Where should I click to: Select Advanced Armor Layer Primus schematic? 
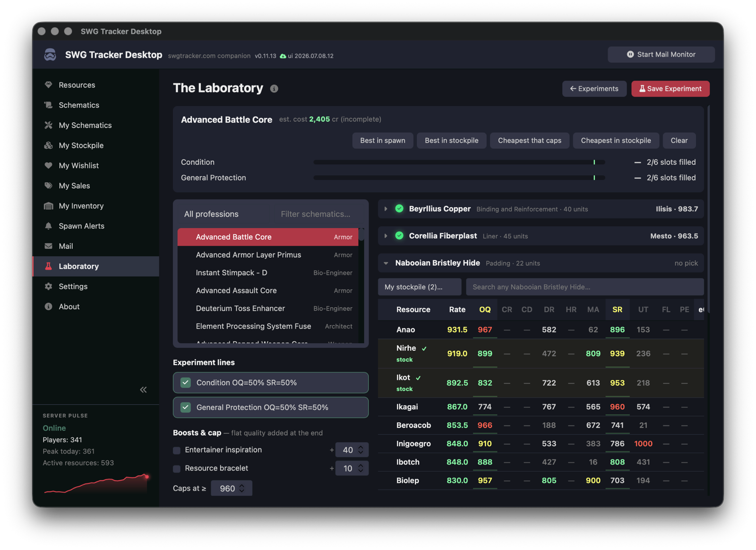pyautogui.click(x=268, y=255)
